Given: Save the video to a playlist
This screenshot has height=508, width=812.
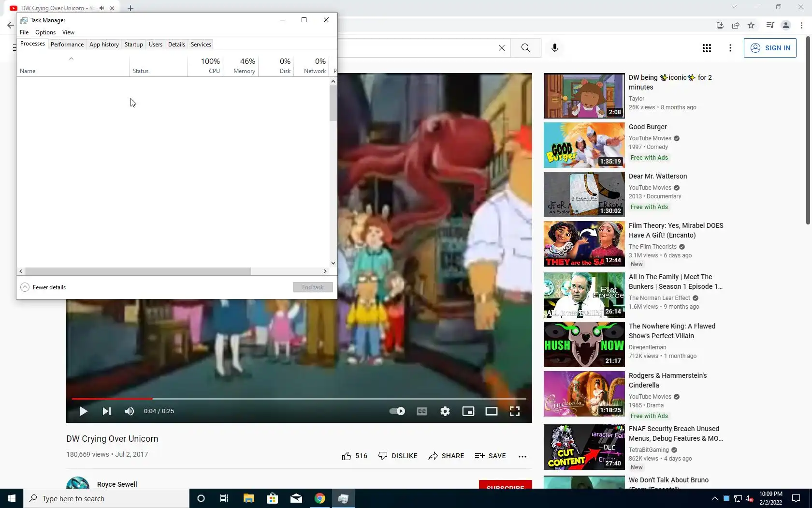Looking at the screenshot, I should pos(491,456).
